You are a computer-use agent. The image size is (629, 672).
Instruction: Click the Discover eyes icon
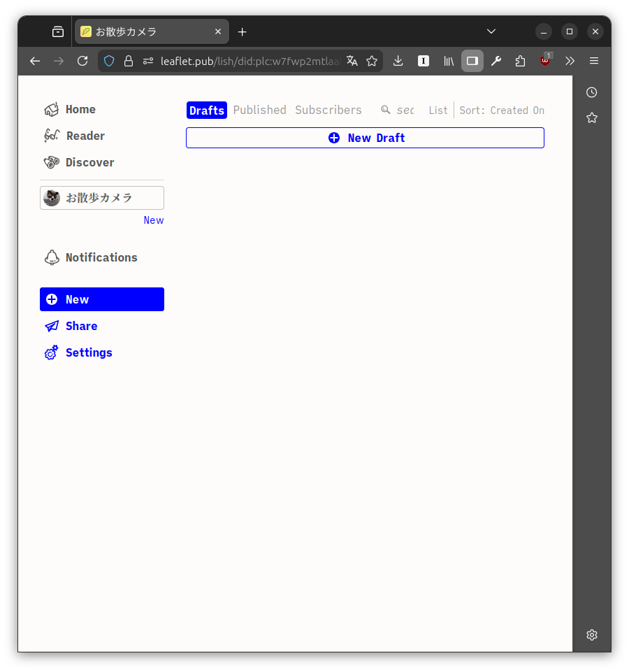[51, 162]
